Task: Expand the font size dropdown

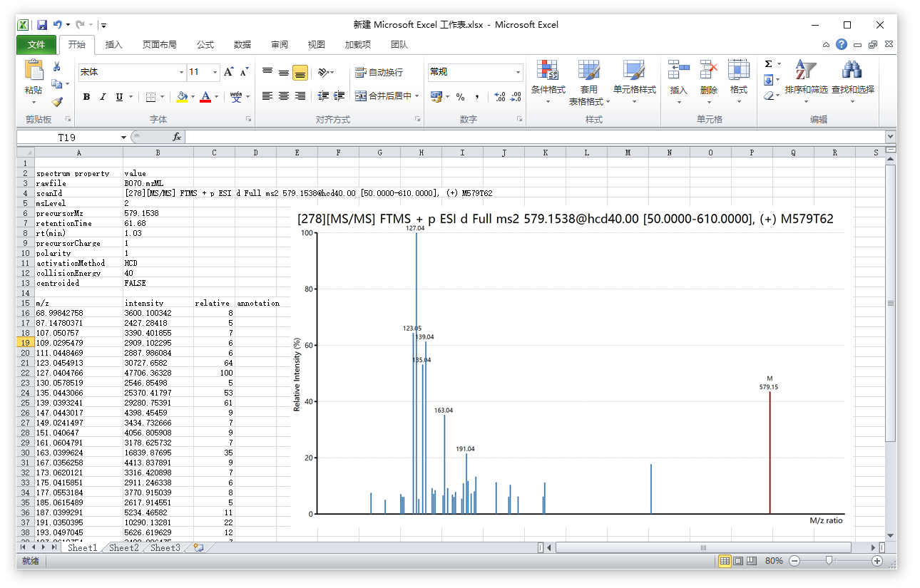Action: (215, 72)
